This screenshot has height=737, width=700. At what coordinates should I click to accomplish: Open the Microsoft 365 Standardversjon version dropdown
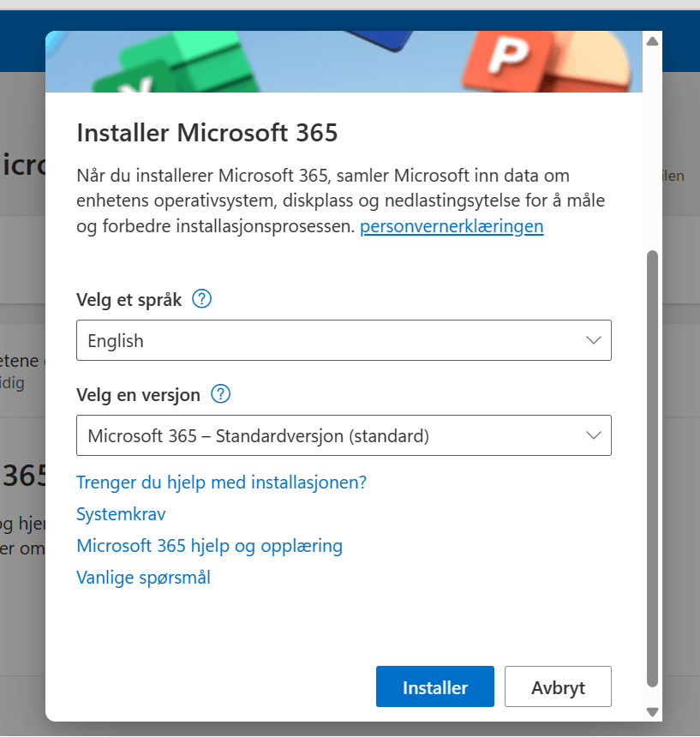344,435
